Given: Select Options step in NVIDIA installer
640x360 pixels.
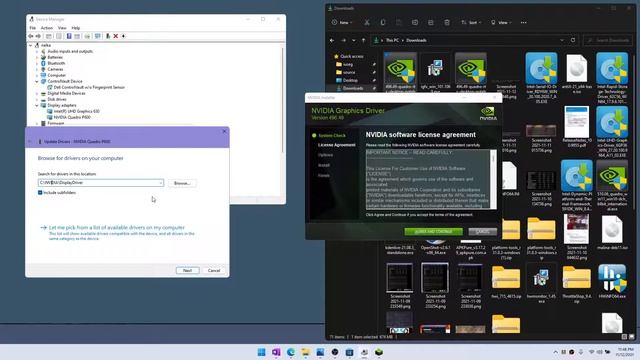Looking at the screenshot, I should point(325,155).
